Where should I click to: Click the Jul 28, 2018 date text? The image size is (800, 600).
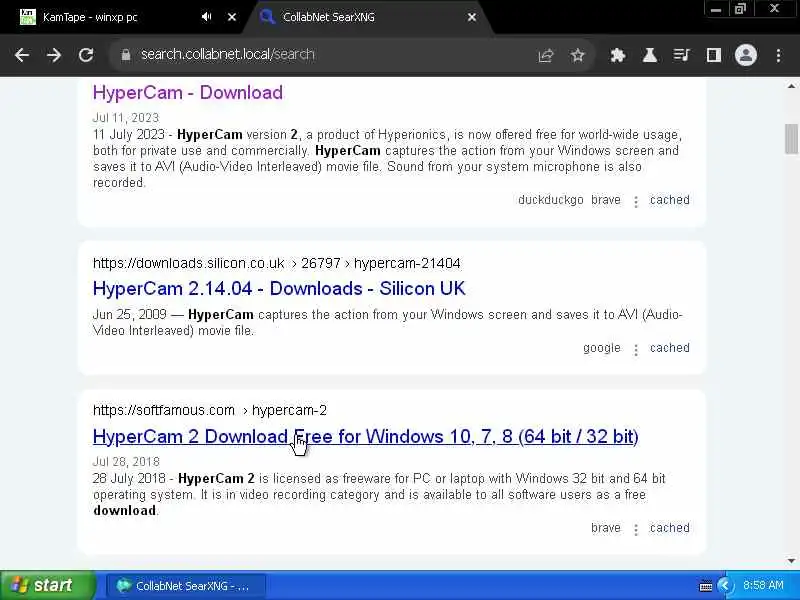(x=126, y=462)
